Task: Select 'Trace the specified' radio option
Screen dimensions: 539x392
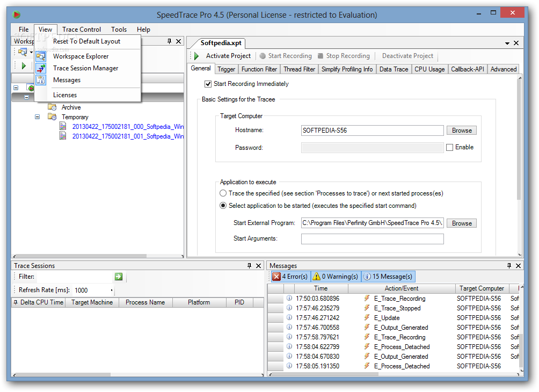Action: pos(223,193)
